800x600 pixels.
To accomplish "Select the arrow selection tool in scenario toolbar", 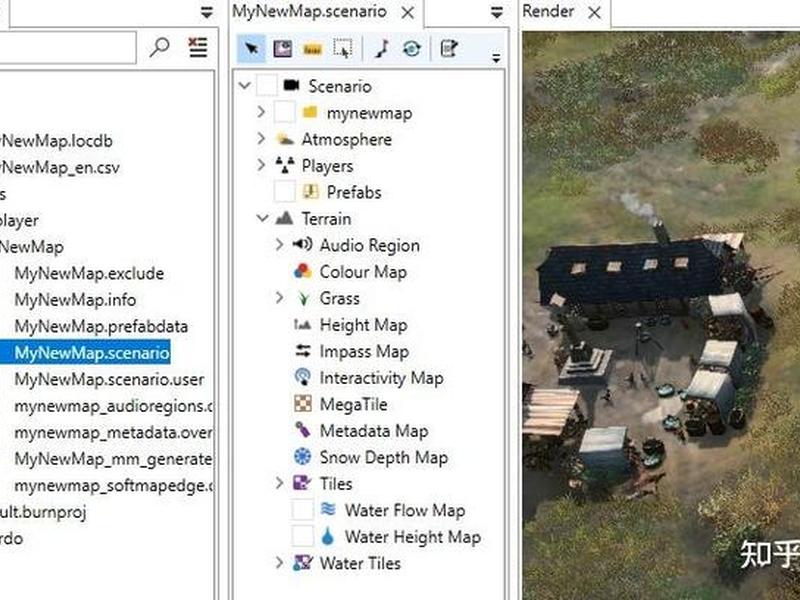I will click(251, 49).
